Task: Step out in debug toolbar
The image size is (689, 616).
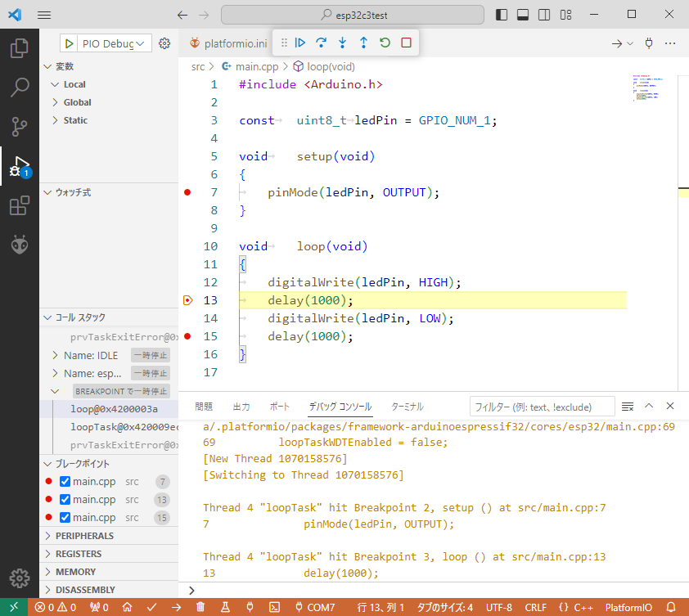Action: point(363,43)
